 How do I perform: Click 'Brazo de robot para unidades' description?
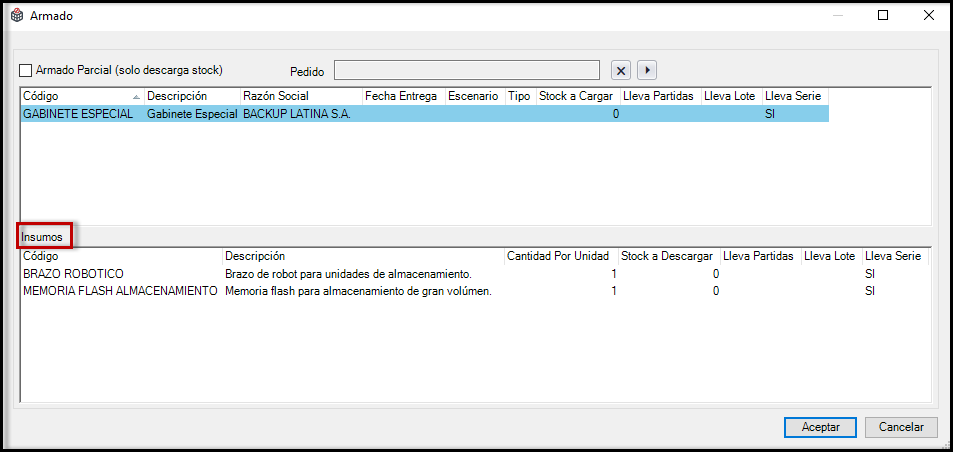[348, 274]
